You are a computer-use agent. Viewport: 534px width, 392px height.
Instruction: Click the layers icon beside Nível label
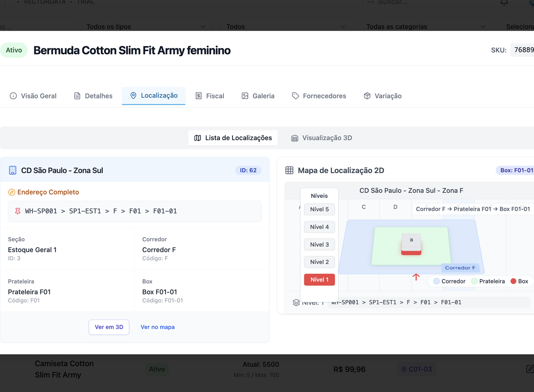tap(296, 302)
